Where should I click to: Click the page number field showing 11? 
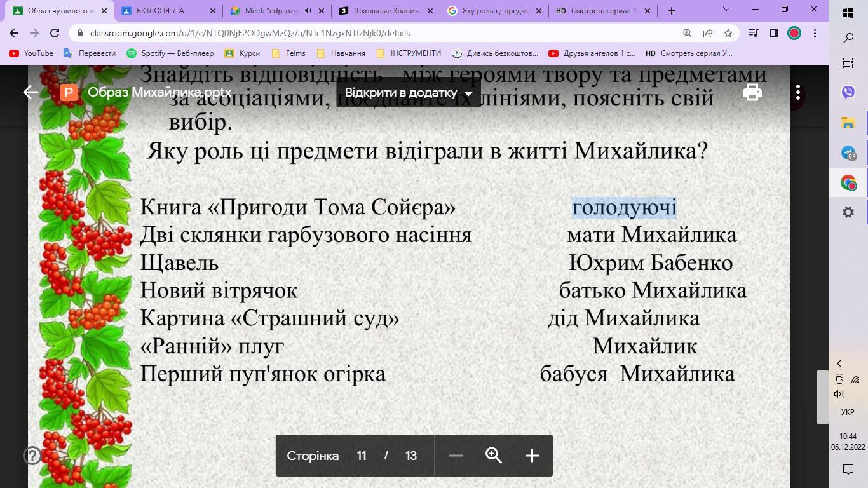click(x=362, y=456)
